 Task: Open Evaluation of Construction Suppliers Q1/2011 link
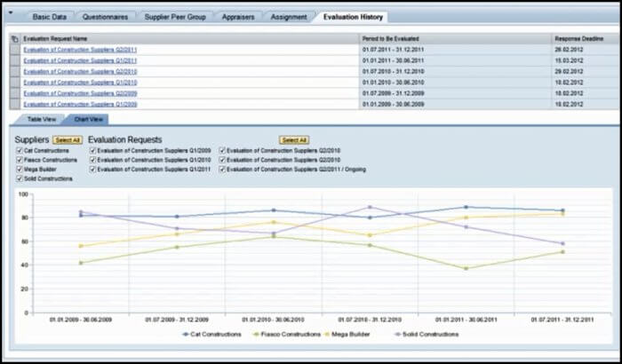tap(80, 60)
